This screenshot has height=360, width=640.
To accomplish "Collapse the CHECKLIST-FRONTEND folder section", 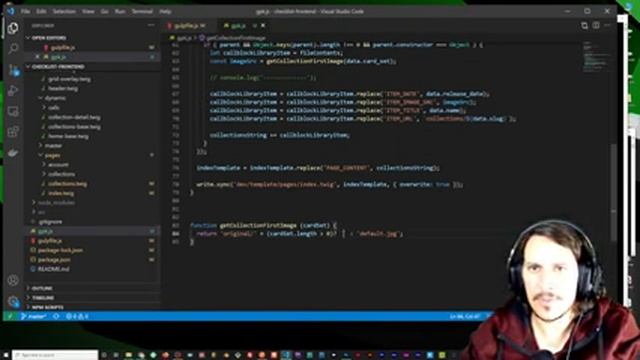I will point(58,66).
